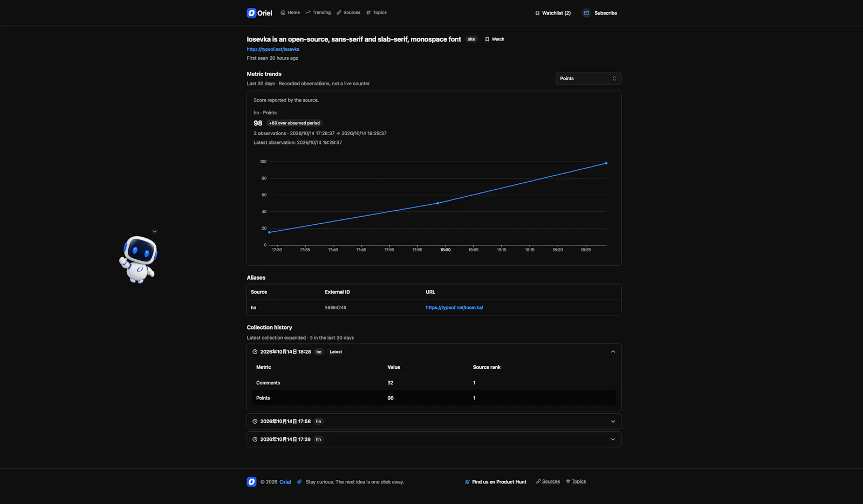Click the sparkle icon in the footer
Screen dimensions: 863x504
point(299,482)
